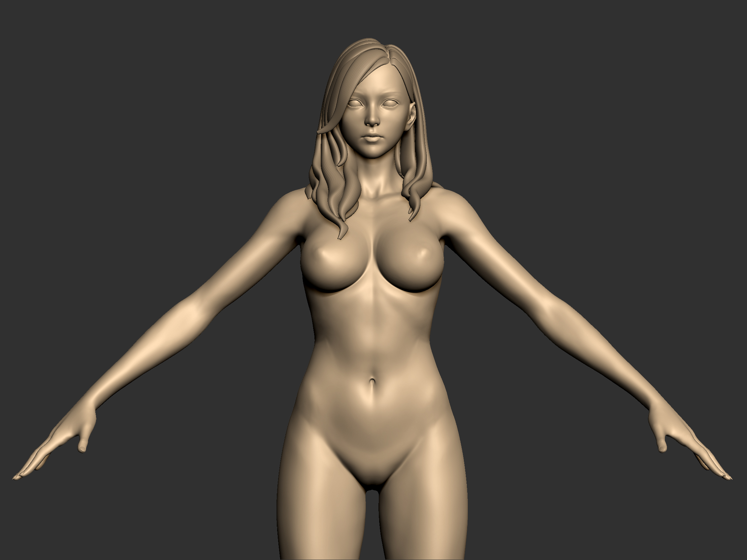Screen dimensions: 747x560
Task: Click the sculpted model's nose tip
Action: coord(372,121)
